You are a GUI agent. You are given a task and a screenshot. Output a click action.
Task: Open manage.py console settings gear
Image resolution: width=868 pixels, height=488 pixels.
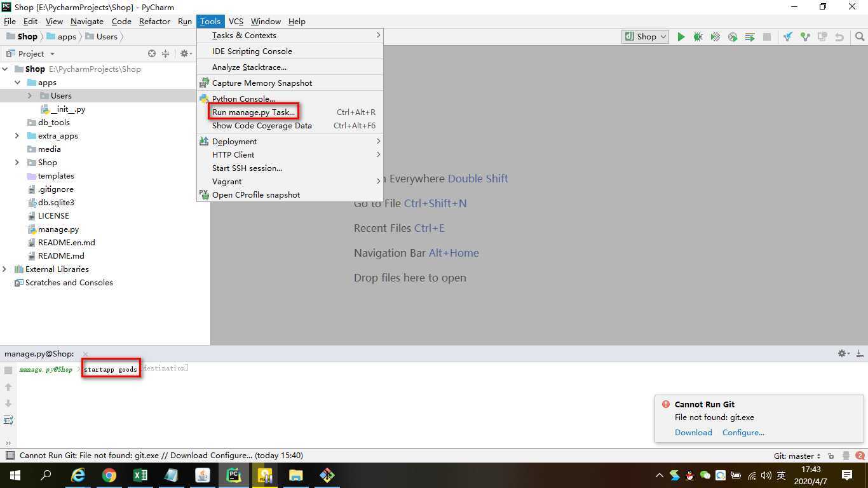pos(843,353)
